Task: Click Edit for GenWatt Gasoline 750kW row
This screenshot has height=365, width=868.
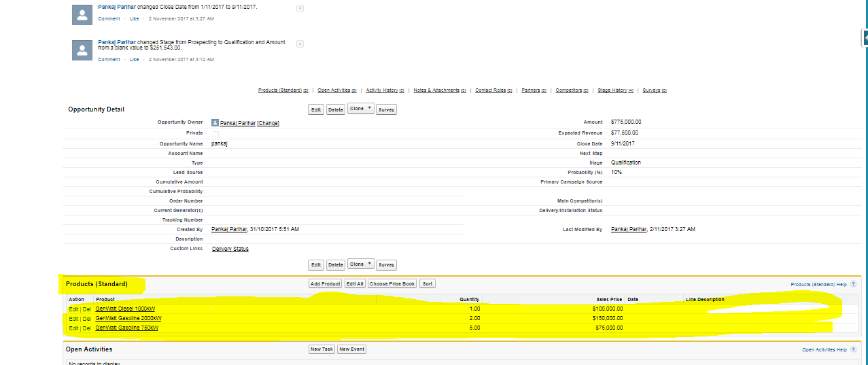Action: pos(73,328)
